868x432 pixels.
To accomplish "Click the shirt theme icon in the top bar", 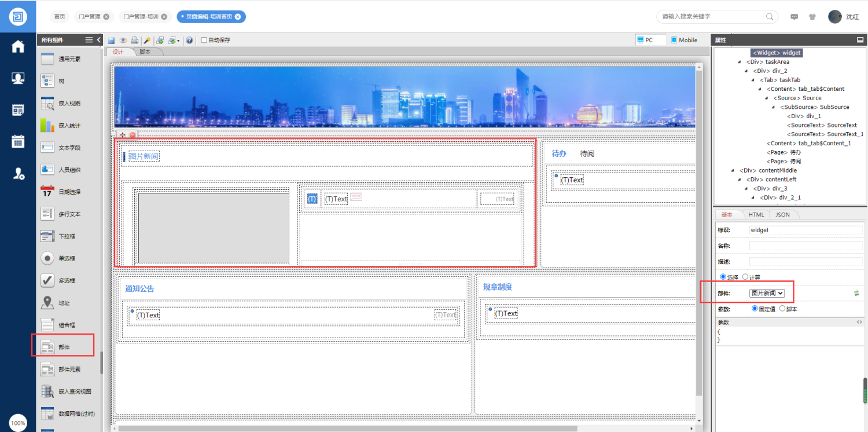I will [x=812, y=17].
